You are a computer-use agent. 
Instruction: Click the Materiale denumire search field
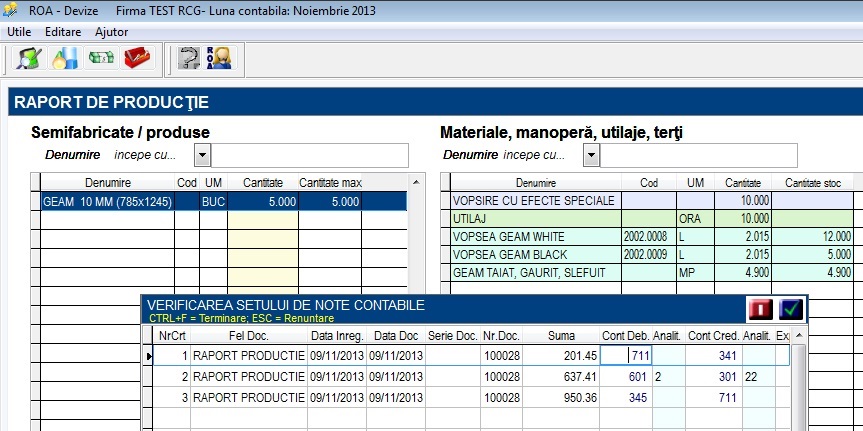click(x=698, y=156)
